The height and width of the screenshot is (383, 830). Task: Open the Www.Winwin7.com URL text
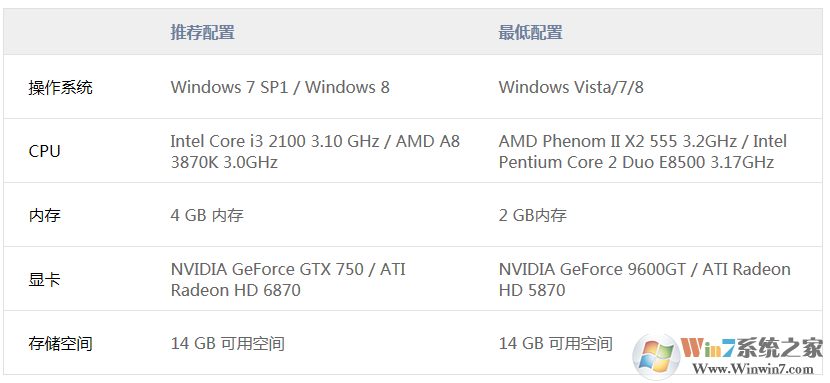(753, 369)
